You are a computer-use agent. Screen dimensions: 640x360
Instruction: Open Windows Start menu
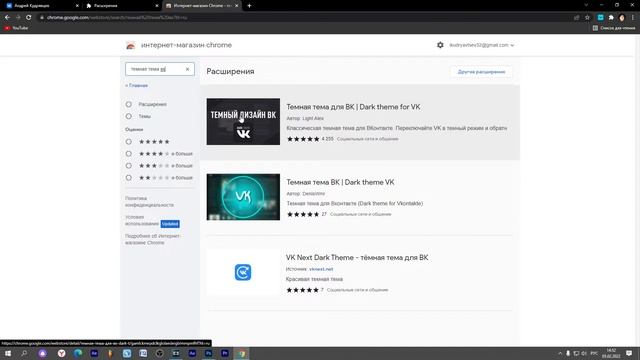(8, 353)
